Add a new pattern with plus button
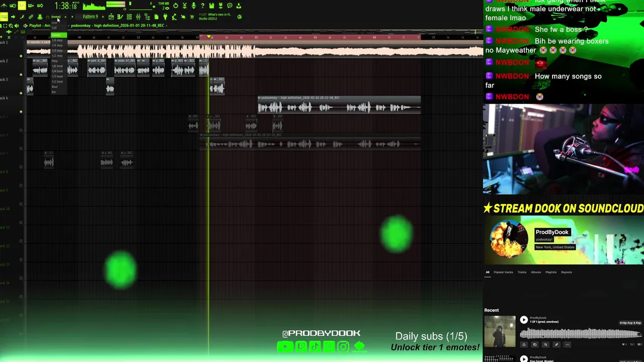Viewport: 644px width, 362px height. pyautogui.click(x=103, y=17)
